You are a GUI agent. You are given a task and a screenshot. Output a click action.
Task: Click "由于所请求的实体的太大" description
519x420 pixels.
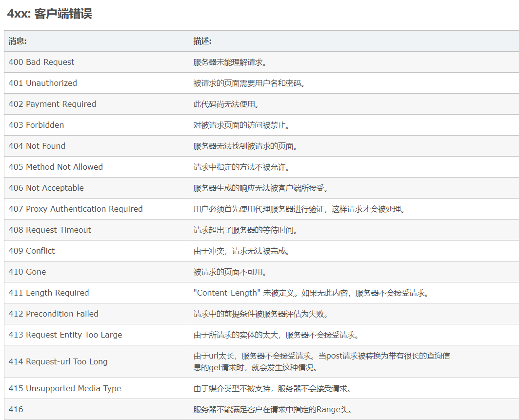click(x=277, y=335)
